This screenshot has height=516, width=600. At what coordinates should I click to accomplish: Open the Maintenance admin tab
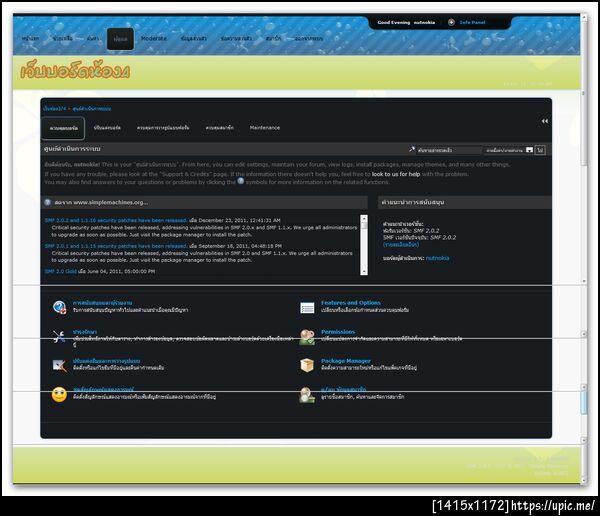click(265, 127)
